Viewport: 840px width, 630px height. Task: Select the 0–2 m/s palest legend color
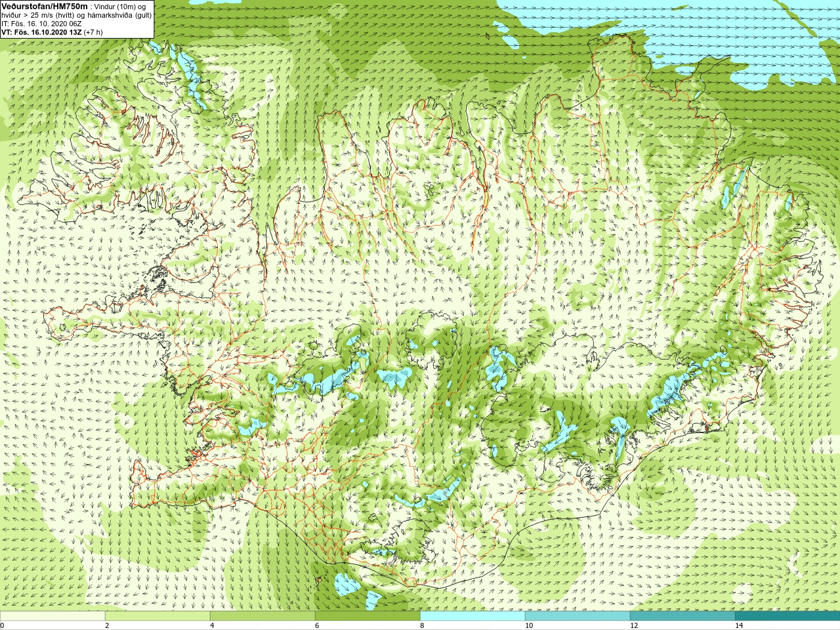click(52, 616)
